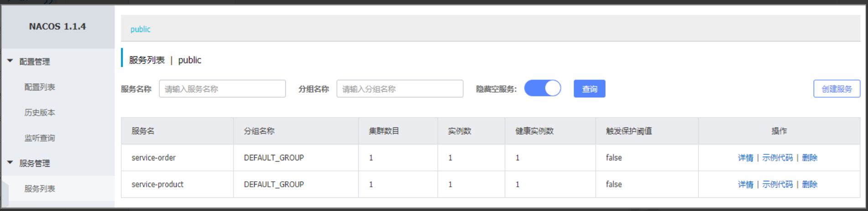The image size is (868, 211).
Task: Click the 创建服务 button
Action: 837,89
